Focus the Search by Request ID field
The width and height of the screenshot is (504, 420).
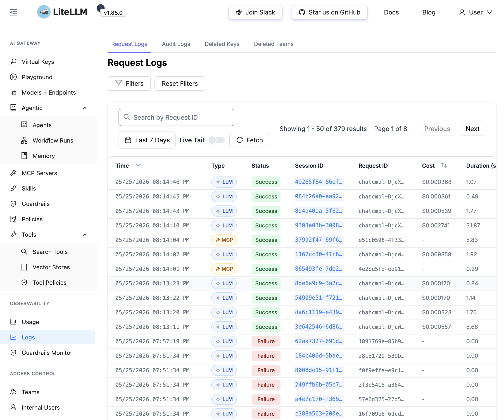pos(176,117)
